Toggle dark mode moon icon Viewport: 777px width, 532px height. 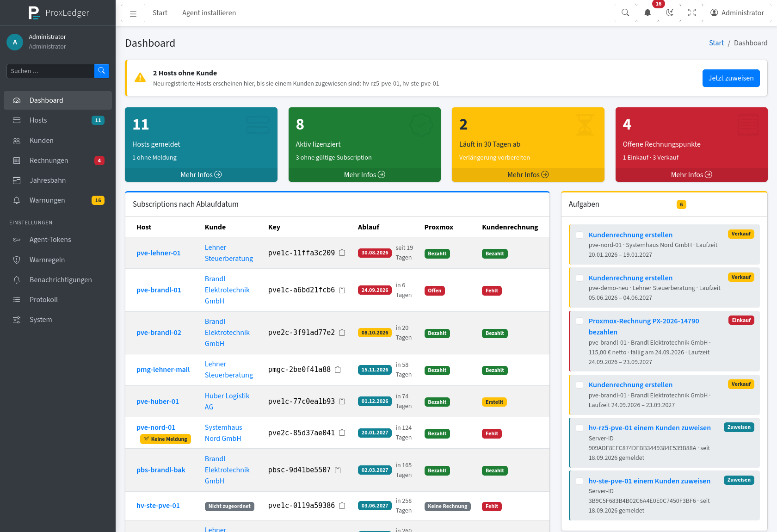click(x=670, y=13)
